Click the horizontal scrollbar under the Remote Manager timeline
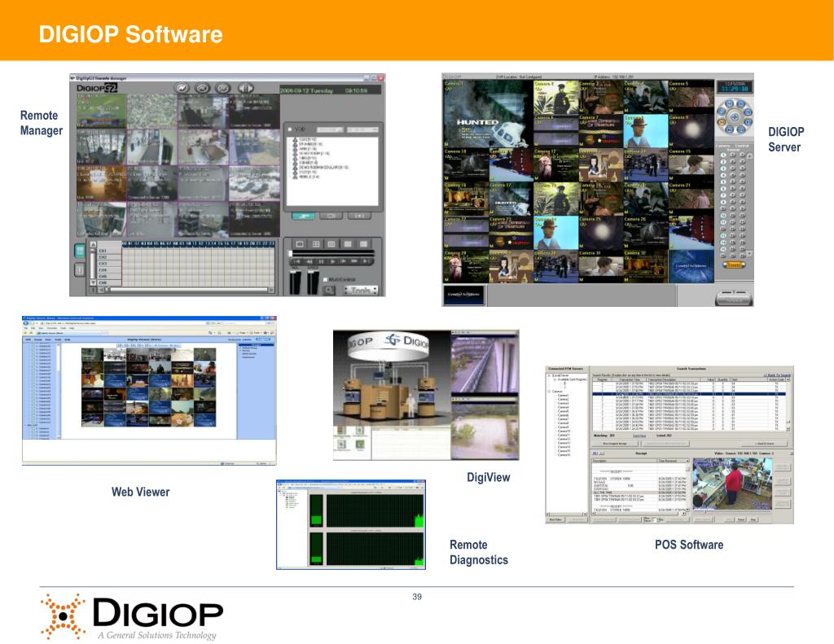 186,290
